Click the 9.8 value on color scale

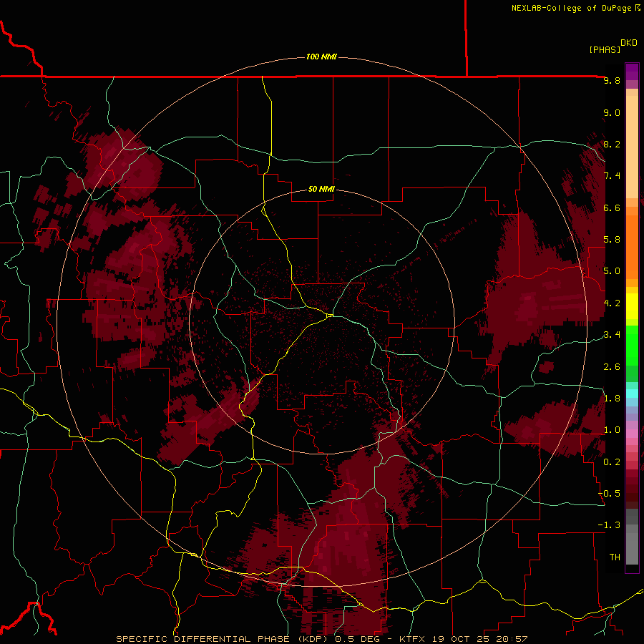tap(612, 80)
